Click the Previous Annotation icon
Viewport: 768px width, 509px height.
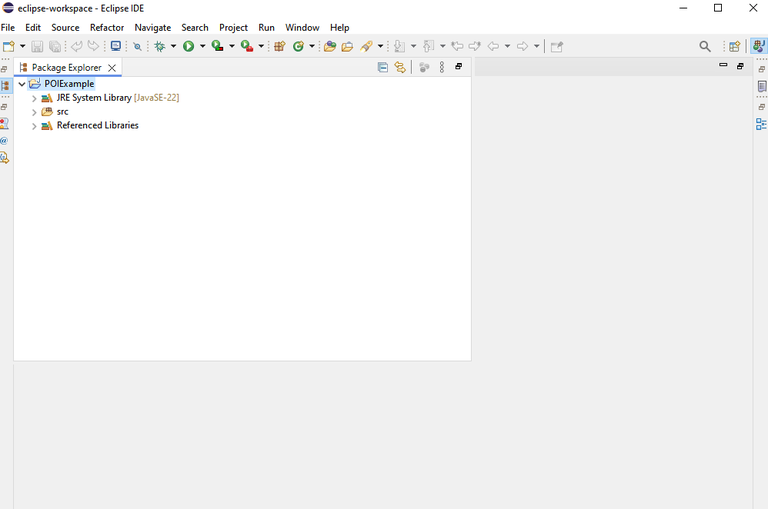click(429, 47)
